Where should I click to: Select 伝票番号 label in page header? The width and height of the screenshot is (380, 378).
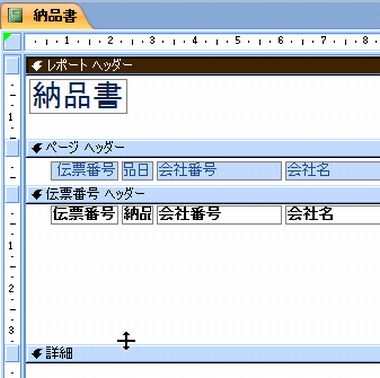pyautogui.click(x=85, y=170)
